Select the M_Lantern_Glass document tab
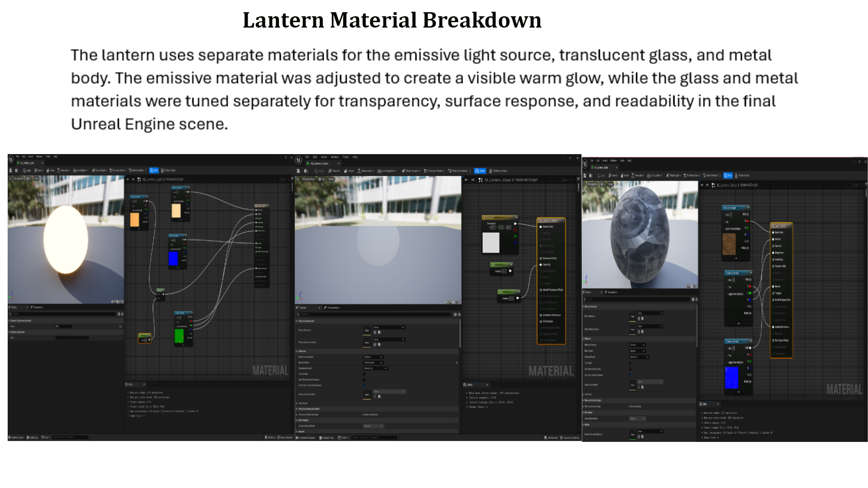This screenshot has height=488, width=868. click(322, 164)
